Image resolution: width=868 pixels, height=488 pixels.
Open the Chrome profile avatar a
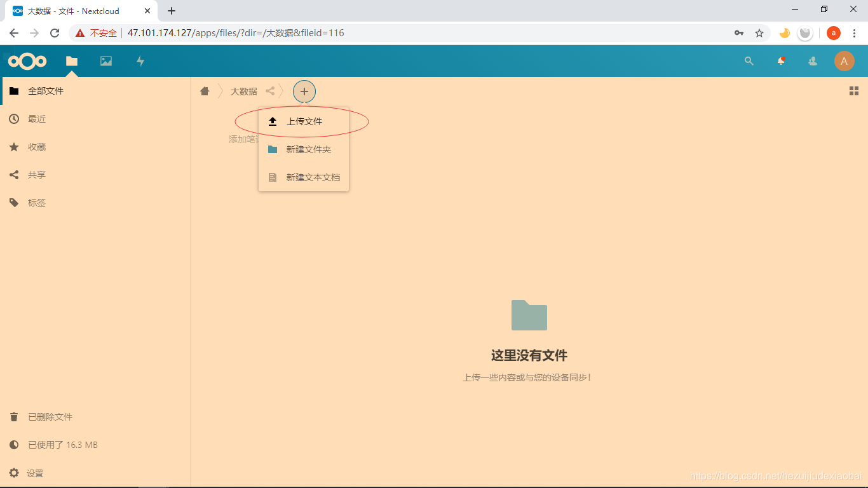834,33
